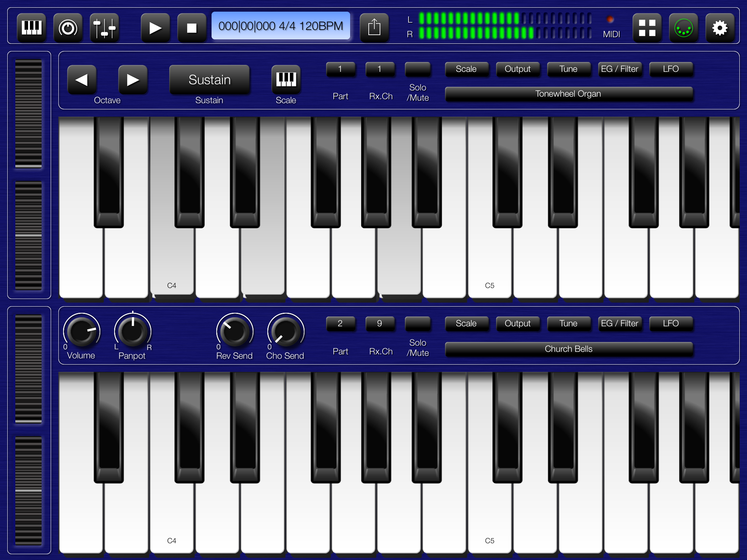Change Rx.Ch value 1 in upper panel
This screenshot has width=747, height=560.
coord(380,69)
